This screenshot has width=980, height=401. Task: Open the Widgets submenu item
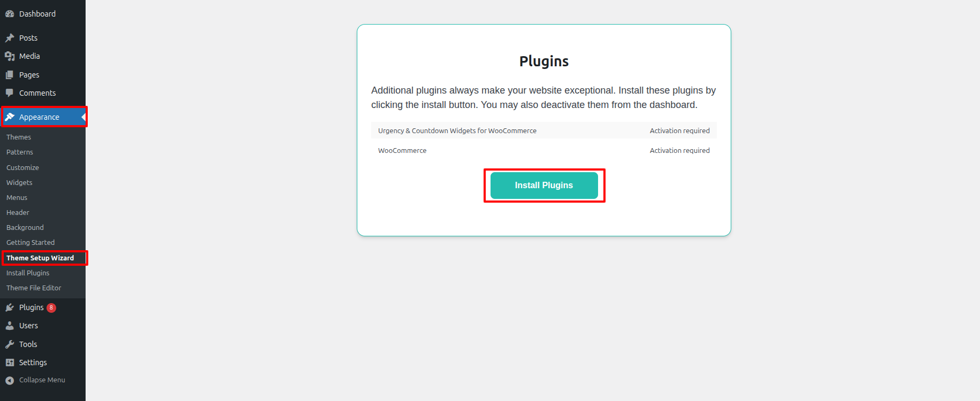(x=19, y=183)
